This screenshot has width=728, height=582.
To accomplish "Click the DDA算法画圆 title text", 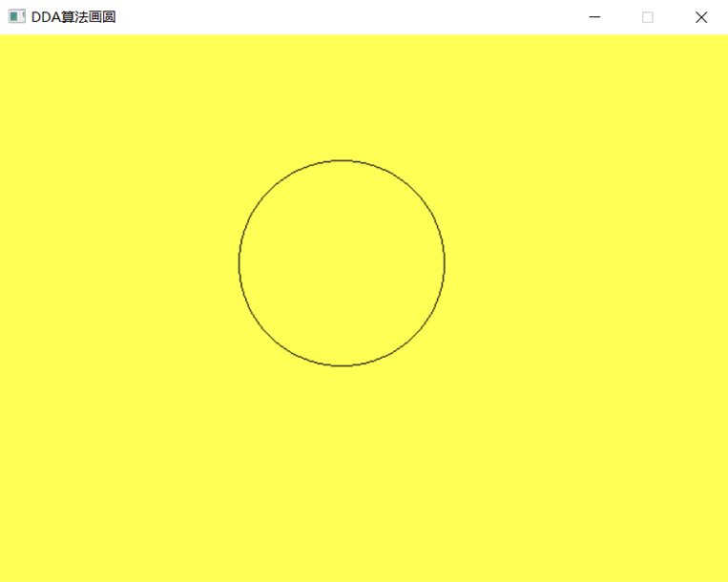I will [x=73, y=17].
